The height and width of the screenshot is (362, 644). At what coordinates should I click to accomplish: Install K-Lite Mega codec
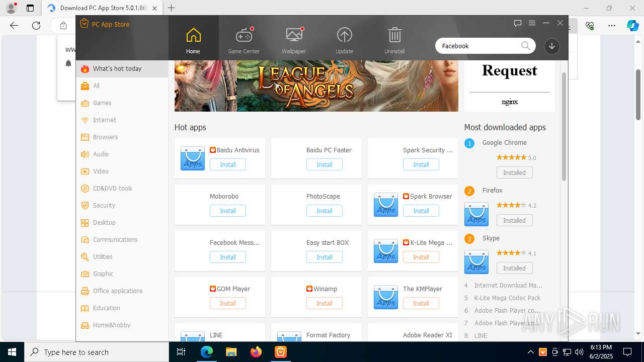[421, 257]
